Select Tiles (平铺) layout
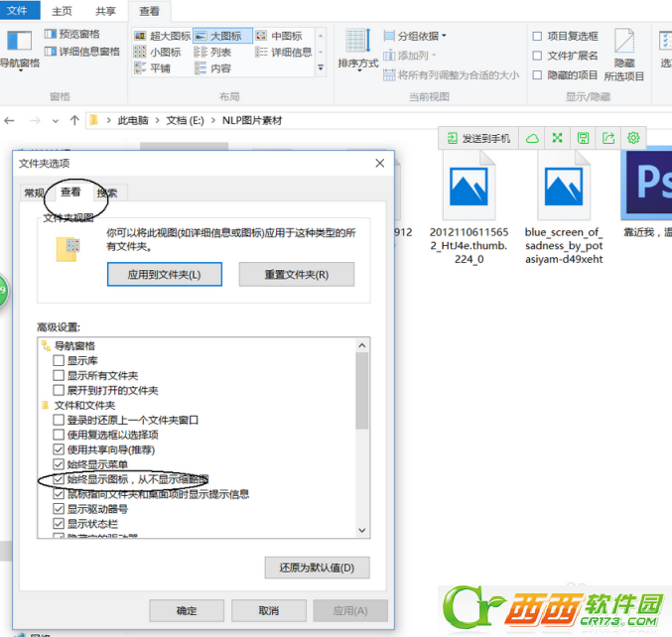This screenshot has height=637, width=672. (152, 68)
